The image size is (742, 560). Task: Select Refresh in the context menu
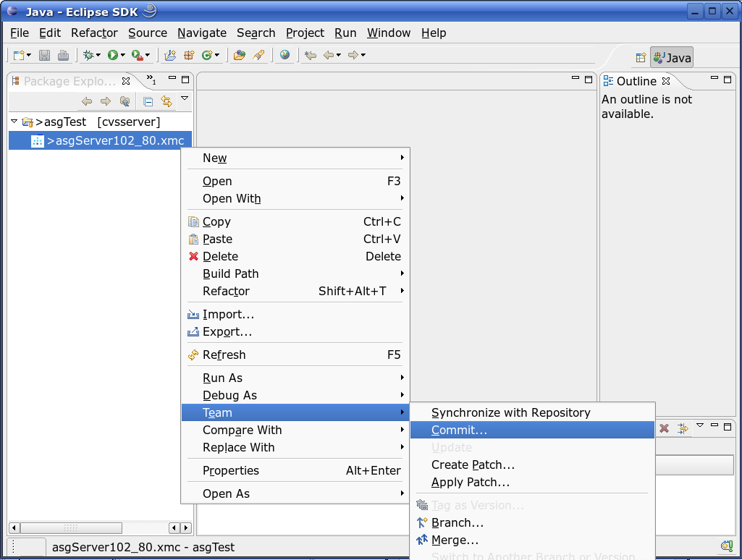[295, 355]
